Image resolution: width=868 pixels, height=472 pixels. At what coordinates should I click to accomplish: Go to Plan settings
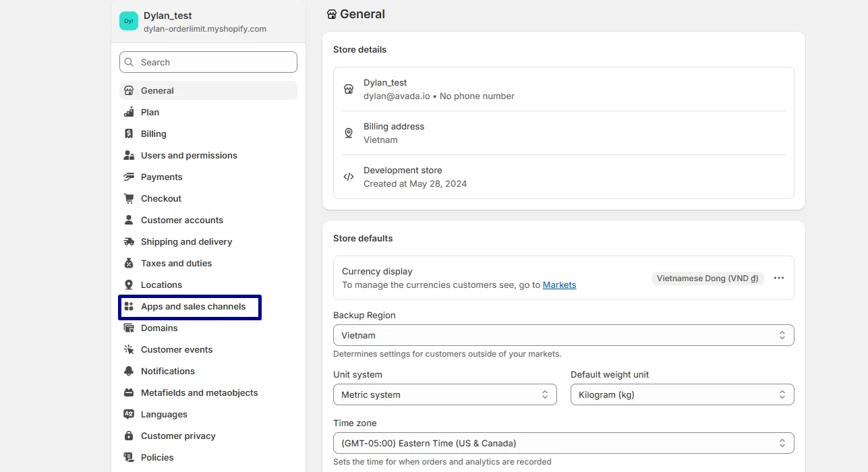pos(208,112)
